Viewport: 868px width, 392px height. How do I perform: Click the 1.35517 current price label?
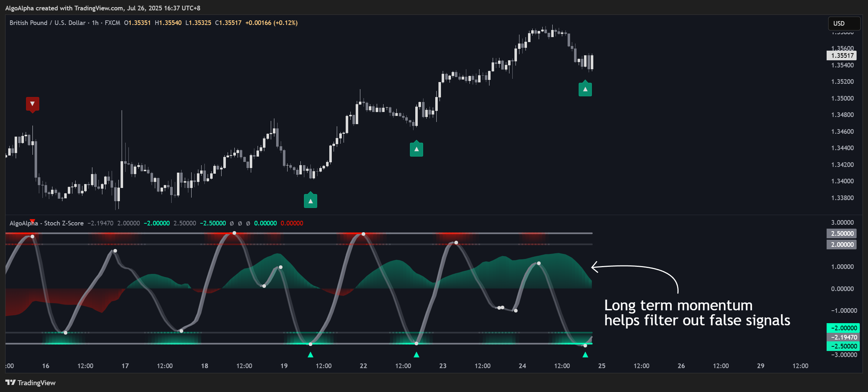842,56
